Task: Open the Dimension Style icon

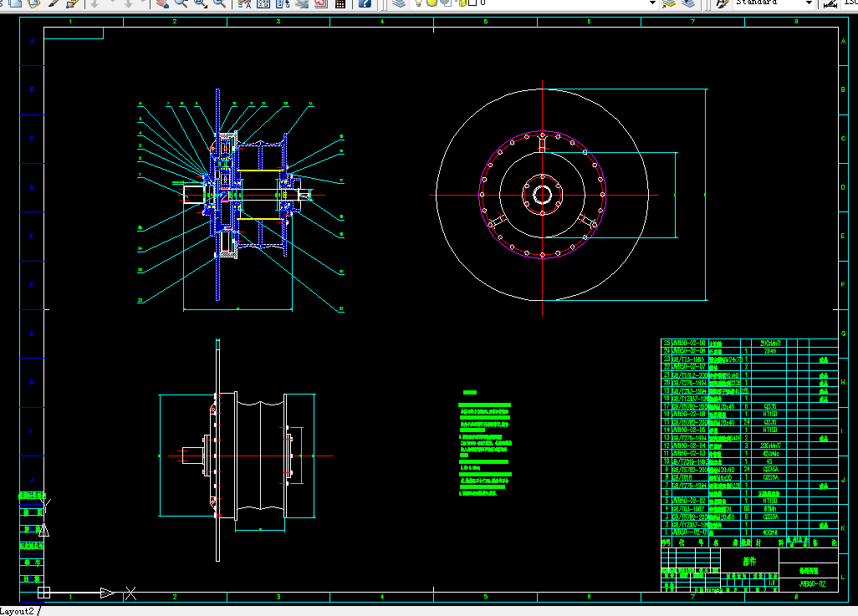Action: [830, 3]
